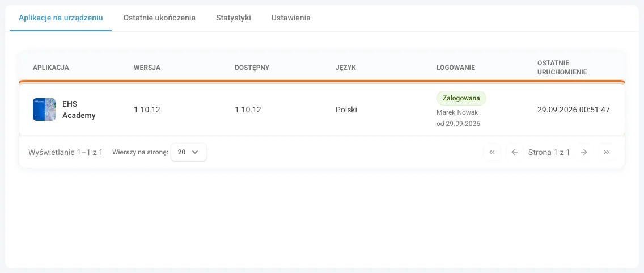Screen dimensions: 644x273
Task: Open the Aplikacje na urządzeniu tab
Action: tap(61, 18)
